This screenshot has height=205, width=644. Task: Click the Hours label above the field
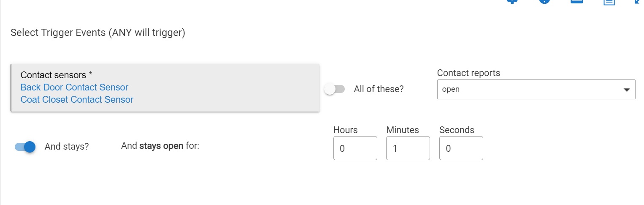coord(345,130)
